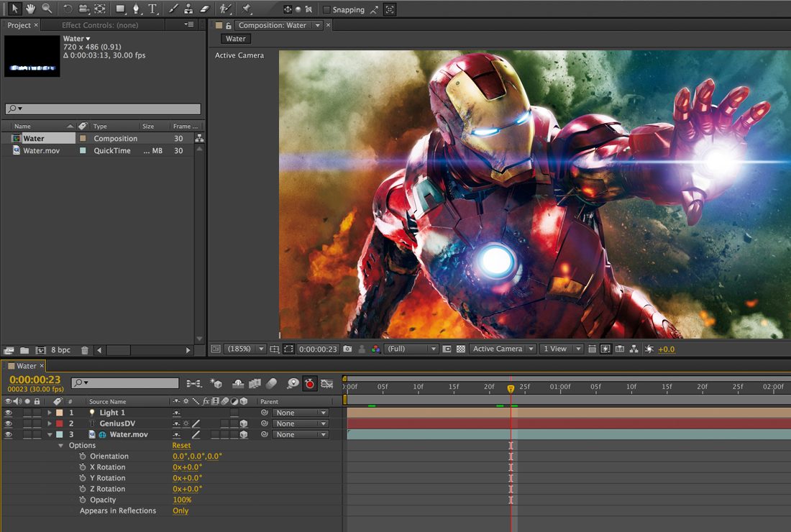
Task: Click the 8 bpc color depth button
Action: pyautogui.click(x=60, y=350)
